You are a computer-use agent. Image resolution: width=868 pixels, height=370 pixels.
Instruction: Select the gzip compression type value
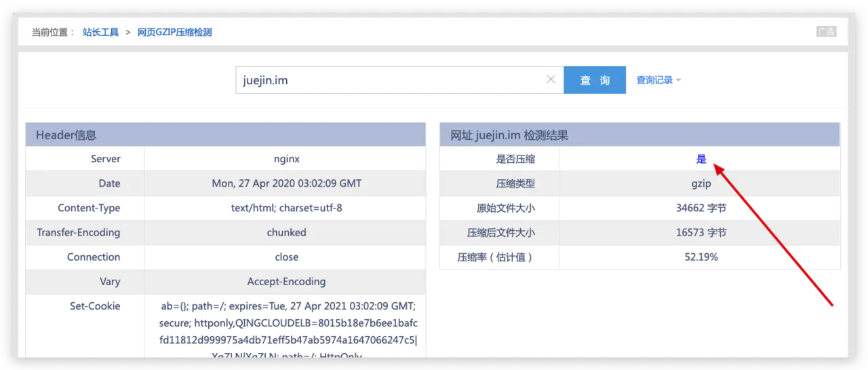pyautogui.click(x=701, y=183)
